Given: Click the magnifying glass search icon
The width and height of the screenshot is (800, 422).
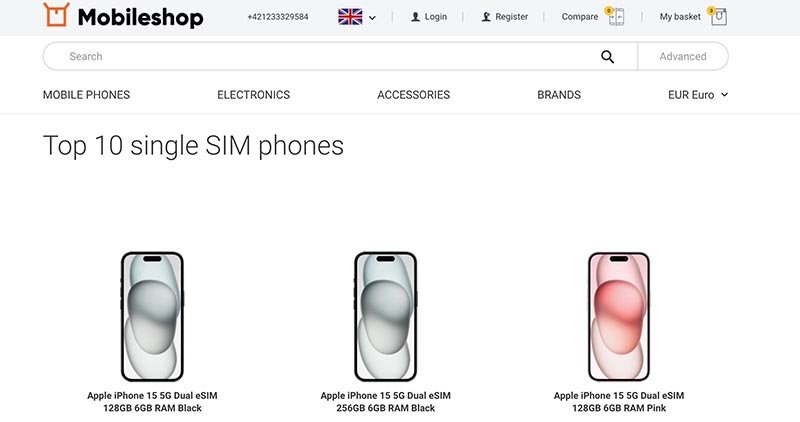Looking at the screenshot, I should pos(607,57).
